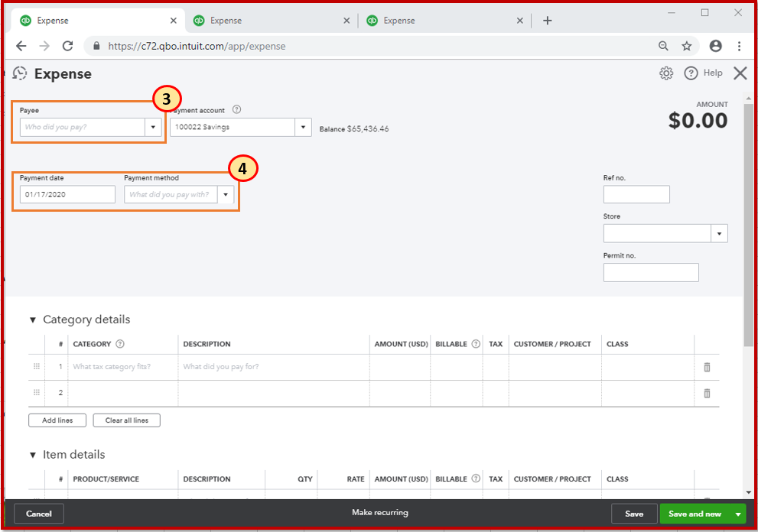Screen dimensions: 758x532
Task: Click the Save button
Action: point(634,514)
